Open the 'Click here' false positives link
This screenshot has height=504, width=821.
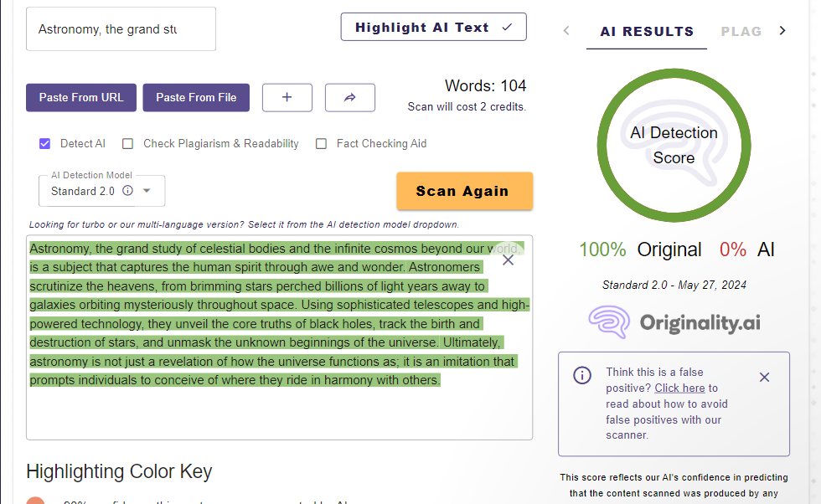(x=679, y=388)
